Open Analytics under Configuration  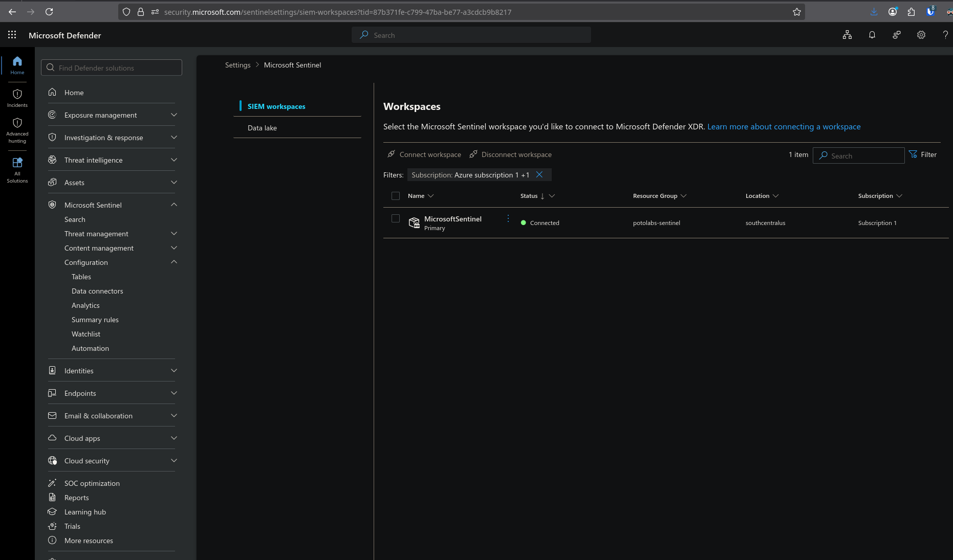tap(85, 305)
